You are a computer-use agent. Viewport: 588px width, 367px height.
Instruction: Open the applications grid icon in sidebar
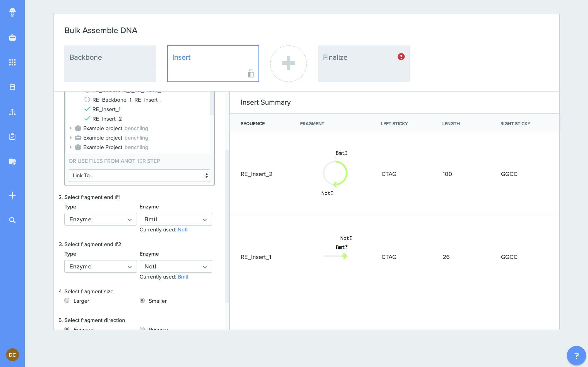point(12,62)
